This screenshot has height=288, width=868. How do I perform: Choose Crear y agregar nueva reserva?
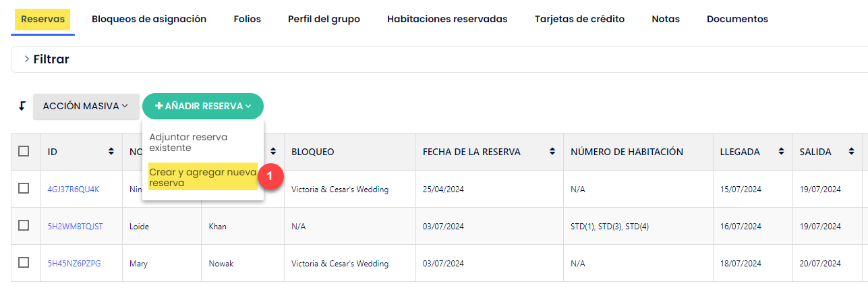202,177
